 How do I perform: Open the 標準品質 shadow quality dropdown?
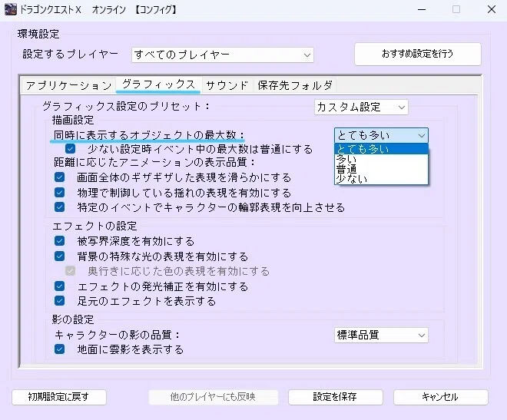381,335
